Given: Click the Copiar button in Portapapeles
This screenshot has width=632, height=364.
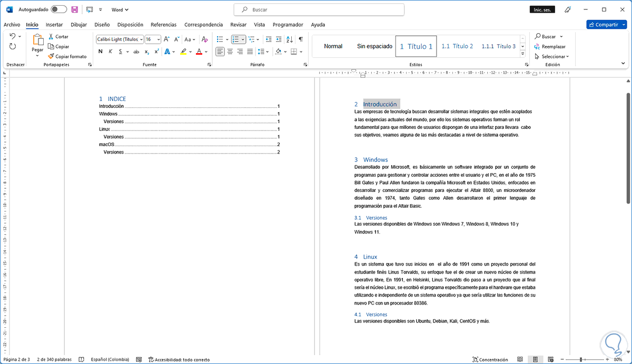Looking at the screenshot, I should coord(58,46).
